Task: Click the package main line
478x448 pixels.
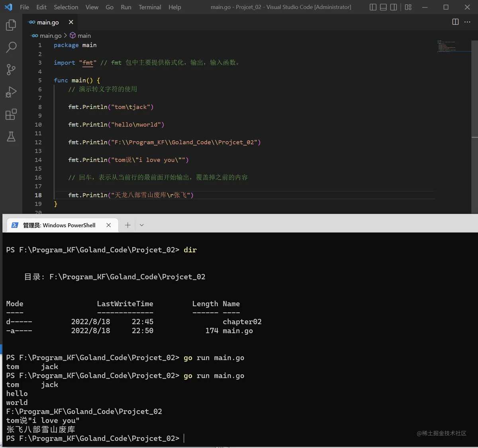Action: (x=75, y=45)
